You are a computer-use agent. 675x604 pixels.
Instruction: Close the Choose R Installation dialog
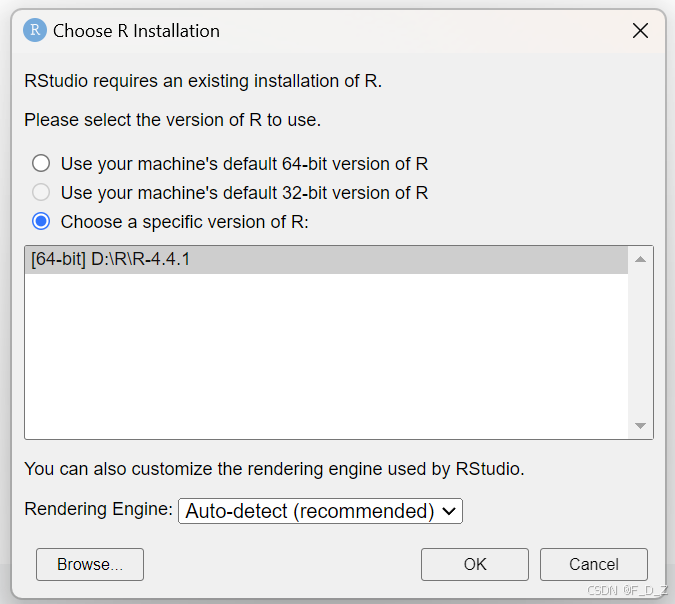640,31
